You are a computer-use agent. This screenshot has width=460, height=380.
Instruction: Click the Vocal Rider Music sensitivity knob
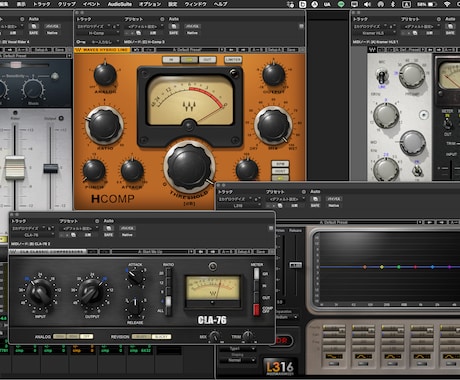click(33, 90)
